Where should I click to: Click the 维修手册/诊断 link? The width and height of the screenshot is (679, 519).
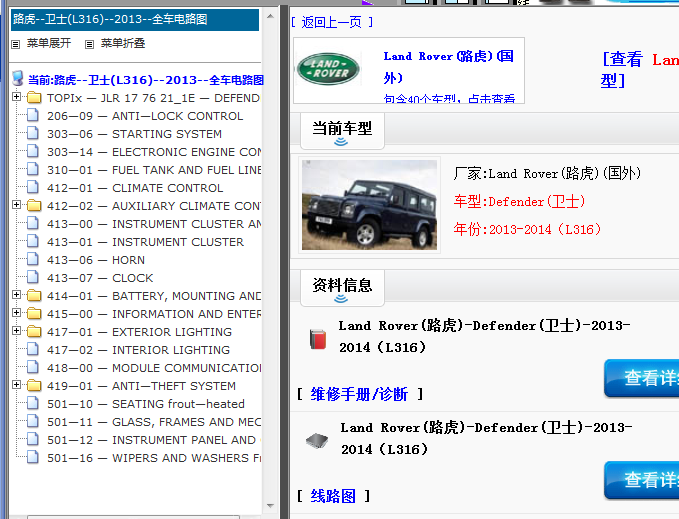(359, 394)
